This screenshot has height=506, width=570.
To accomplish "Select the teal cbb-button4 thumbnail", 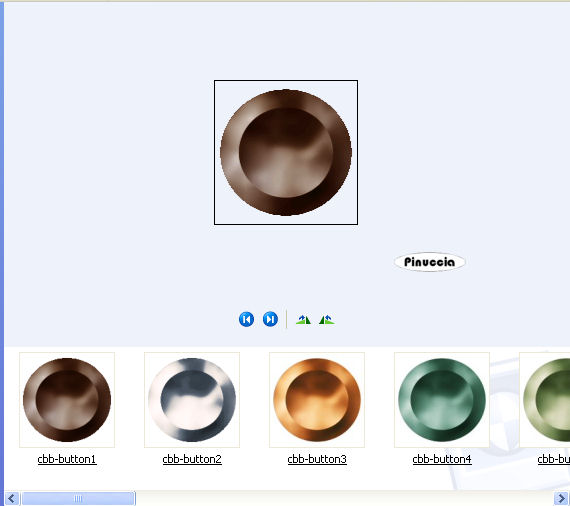I will (x=442, y=400).
